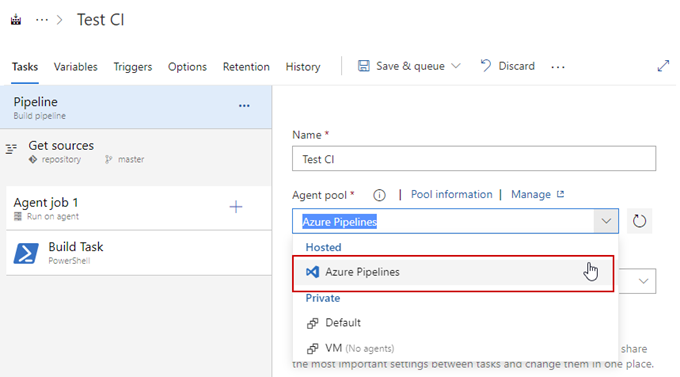Open Pipeline item more options menu
Viewport: 680px width, 377px height.
tap(244, 106)
